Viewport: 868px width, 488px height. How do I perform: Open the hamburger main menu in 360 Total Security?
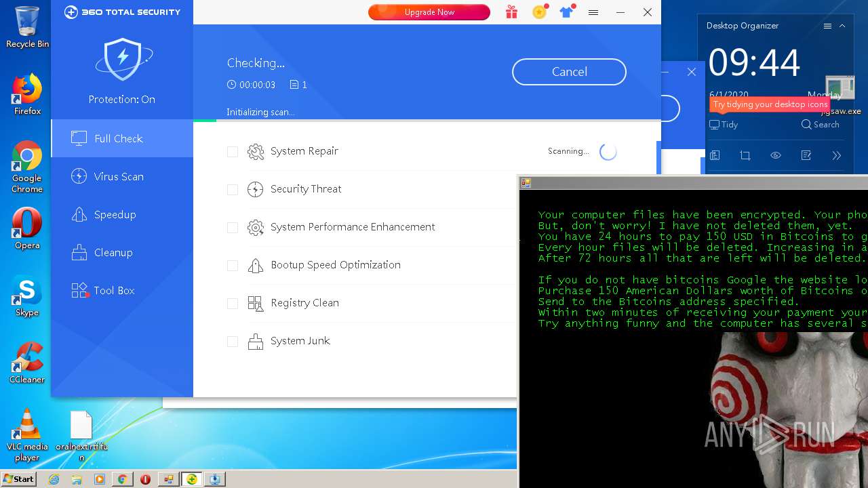593,12
